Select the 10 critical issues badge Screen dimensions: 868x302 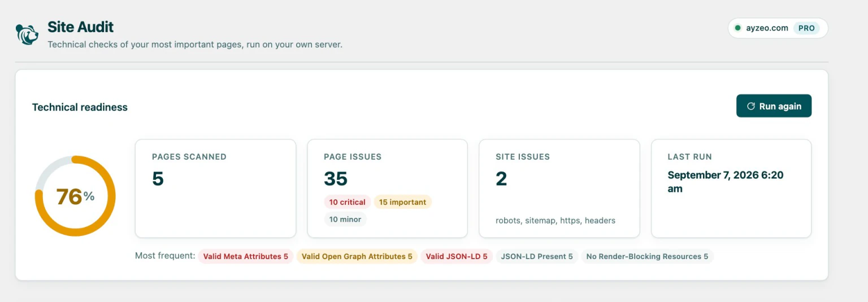(347, 202)
